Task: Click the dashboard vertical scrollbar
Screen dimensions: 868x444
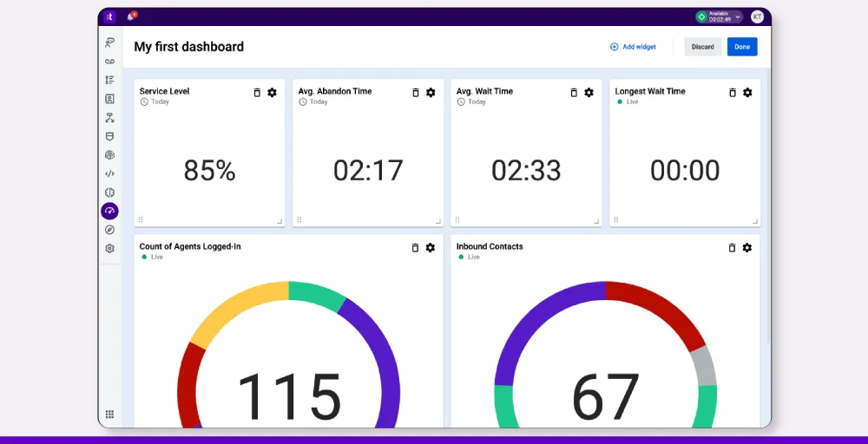Action: 768,205
